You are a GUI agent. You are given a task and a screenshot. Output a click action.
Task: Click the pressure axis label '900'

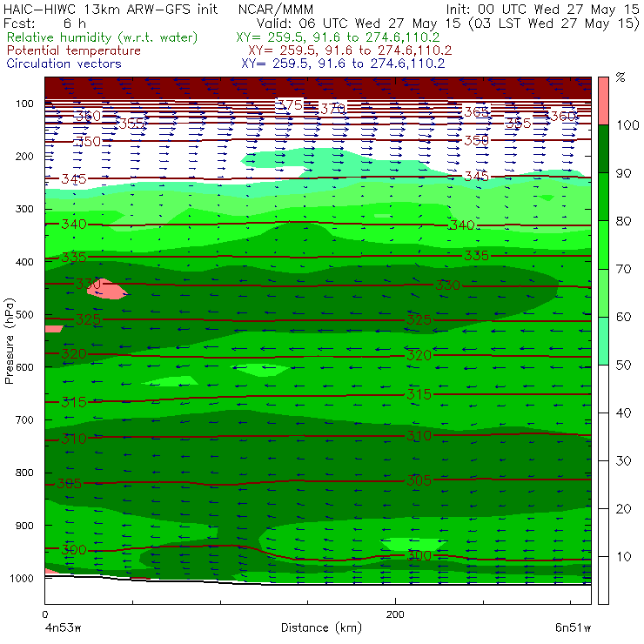[24, 526]
